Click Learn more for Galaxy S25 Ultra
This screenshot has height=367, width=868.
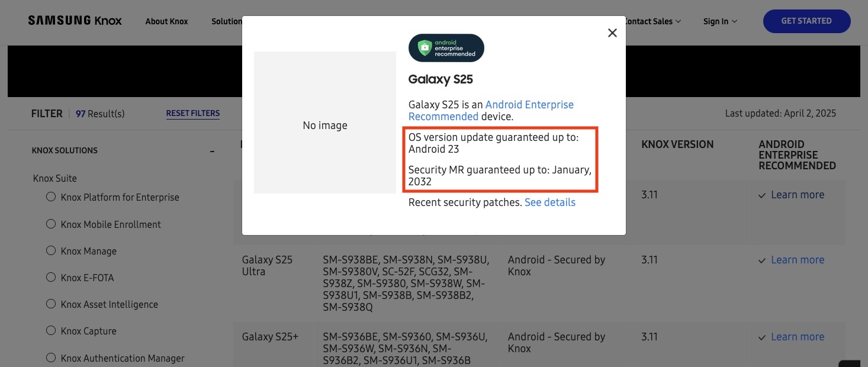(x=797, y=260)
